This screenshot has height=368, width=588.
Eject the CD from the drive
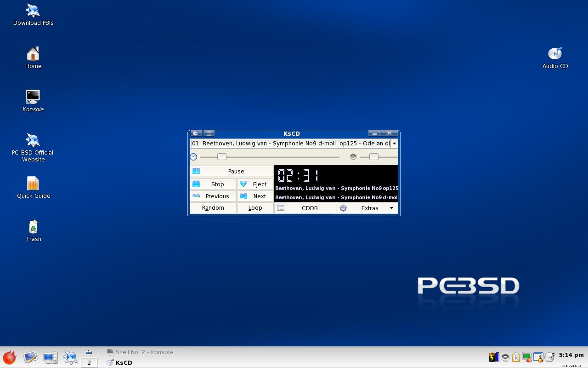pyautogui.click(x=255, y=184)
